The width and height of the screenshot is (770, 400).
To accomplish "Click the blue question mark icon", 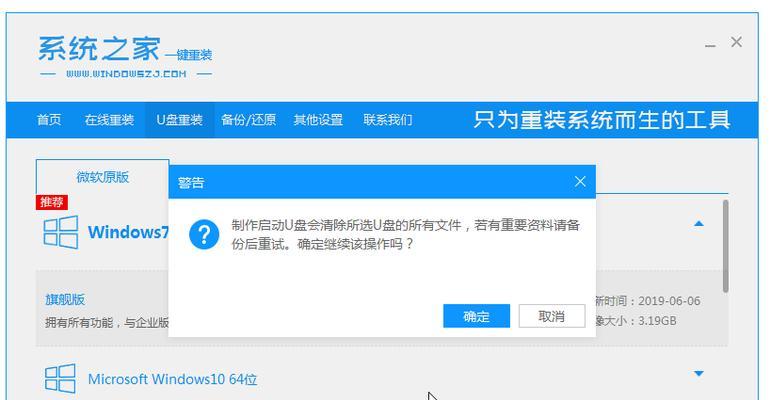I will [x=204, y=235].
